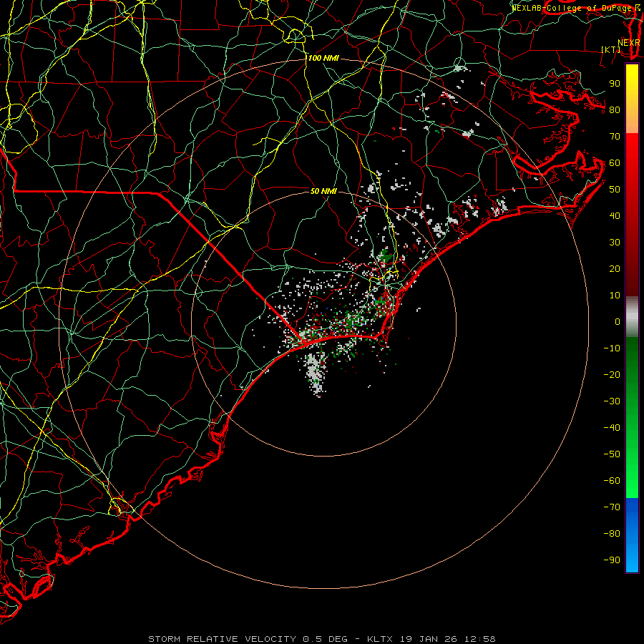Screen dimensions: 644x644
Task: Click the "-10" scale label
Action: (612, 348)
